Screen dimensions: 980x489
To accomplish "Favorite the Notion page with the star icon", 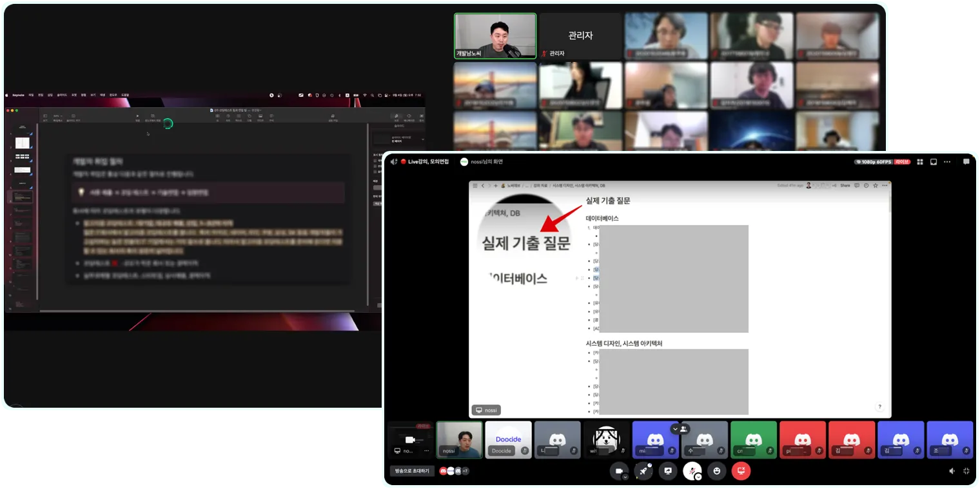I will (876, 186).
